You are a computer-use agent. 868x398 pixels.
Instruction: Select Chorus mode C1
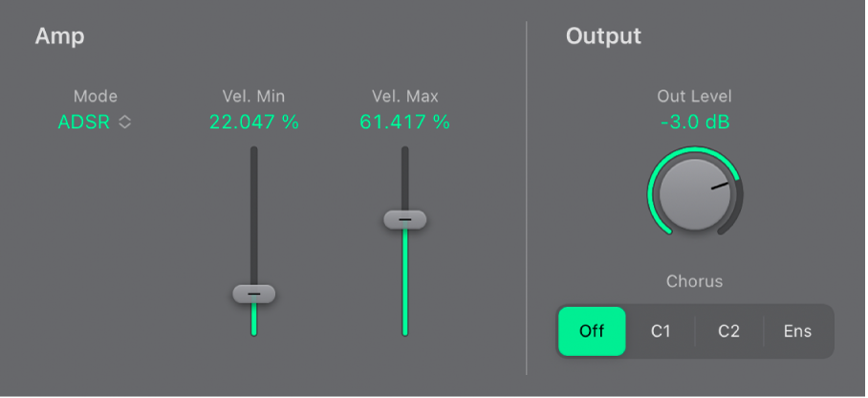point(661,331)
